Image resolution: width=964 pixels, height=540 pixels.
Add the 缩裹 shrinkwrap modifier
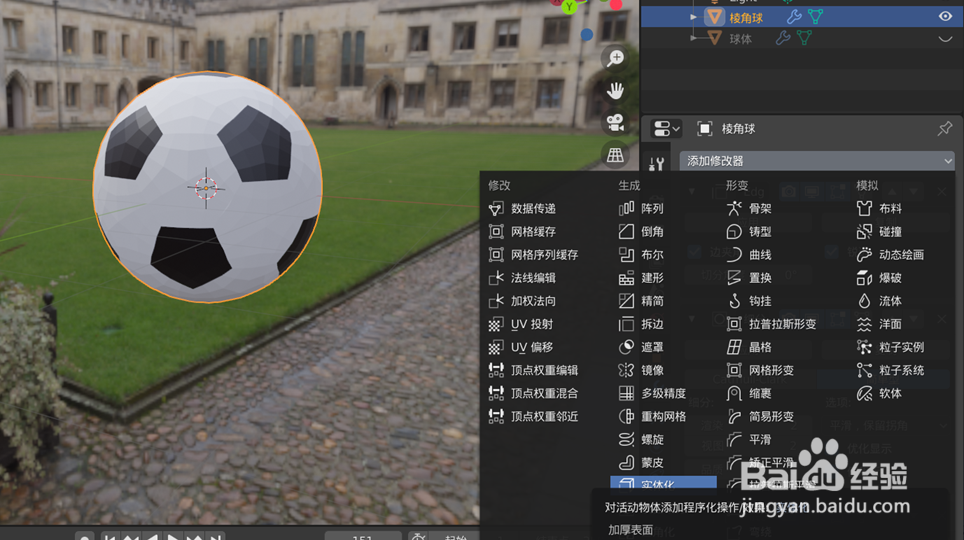749,393
